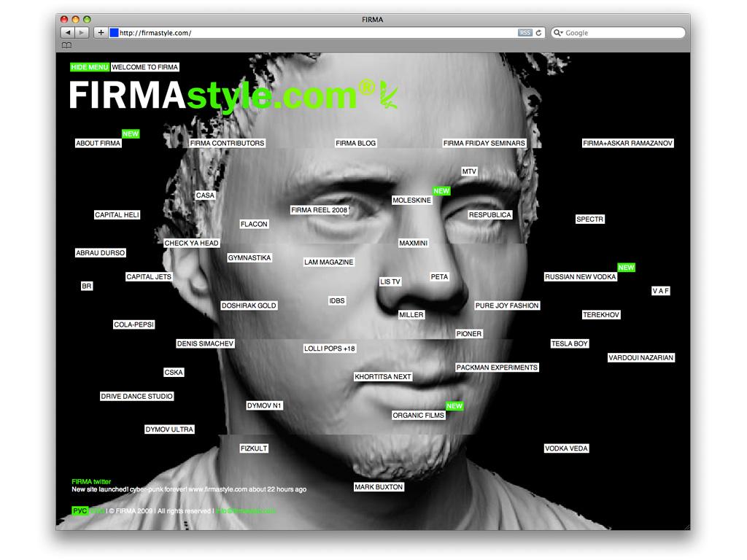Open the IDBS project
The width and height of the screenshot is (747, 560).
pos(337,300)
